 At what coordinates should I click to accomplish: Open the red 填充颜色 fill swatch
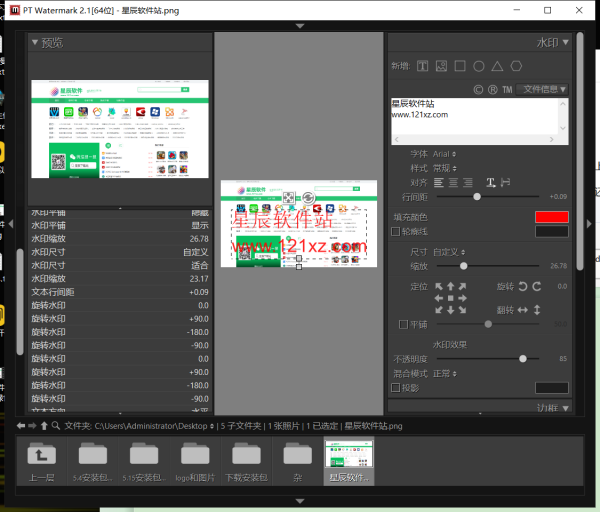(552, 217)
